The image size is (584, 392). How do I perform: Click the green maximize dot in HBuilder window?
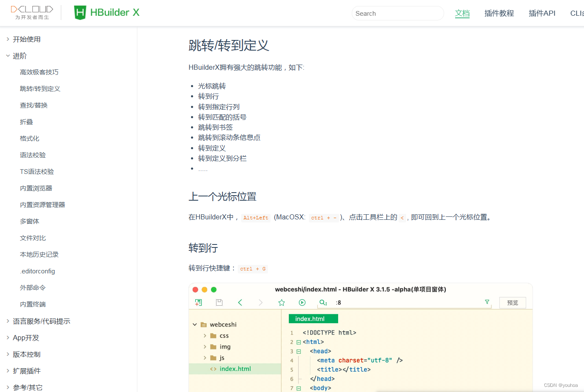point(214,290)
